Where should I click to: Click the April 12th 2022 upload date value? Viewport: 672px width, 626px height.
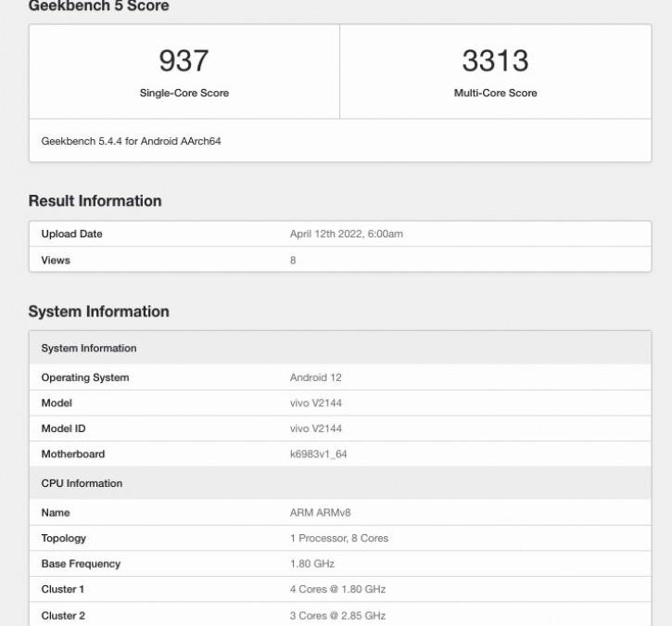(346, 234)
